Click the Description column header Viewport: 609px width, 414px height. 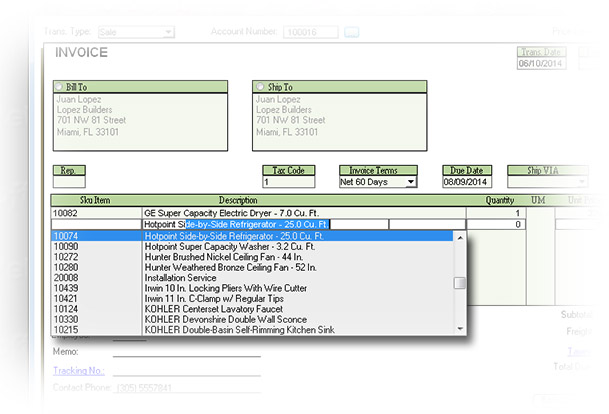point(238,200)
